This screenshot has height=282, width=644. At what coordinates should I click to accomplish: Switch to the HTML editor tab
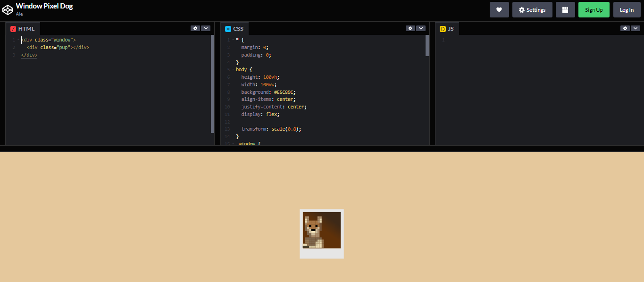(23, 28)
